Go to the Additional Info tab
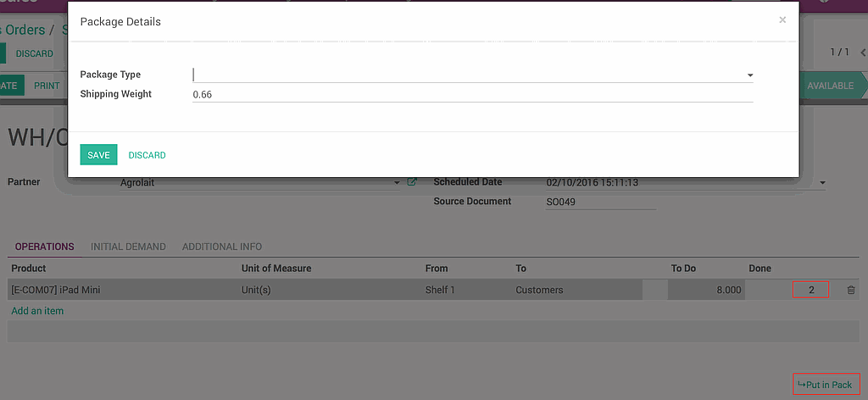Screen dimensions: 868x400 [222, 247]
